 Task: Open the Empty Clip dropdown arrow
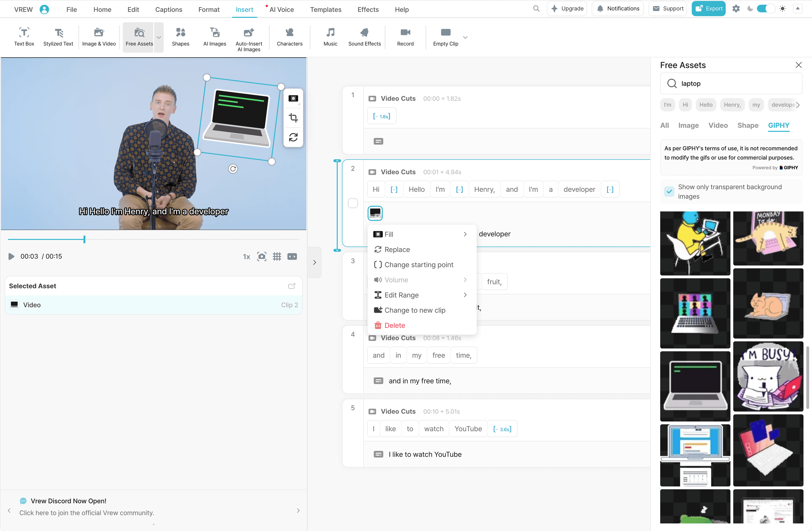click(x=465, y=37)
